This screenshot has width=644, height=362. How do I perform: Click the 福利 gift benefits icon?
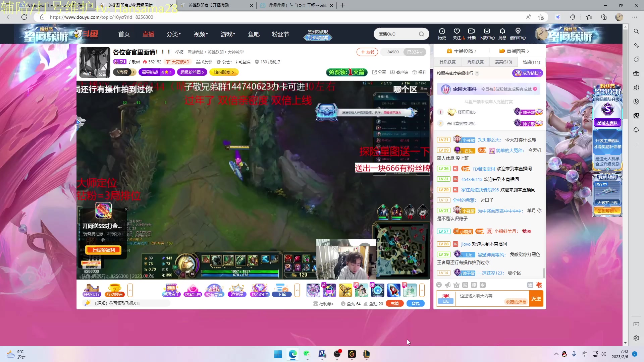click(419, 72)
